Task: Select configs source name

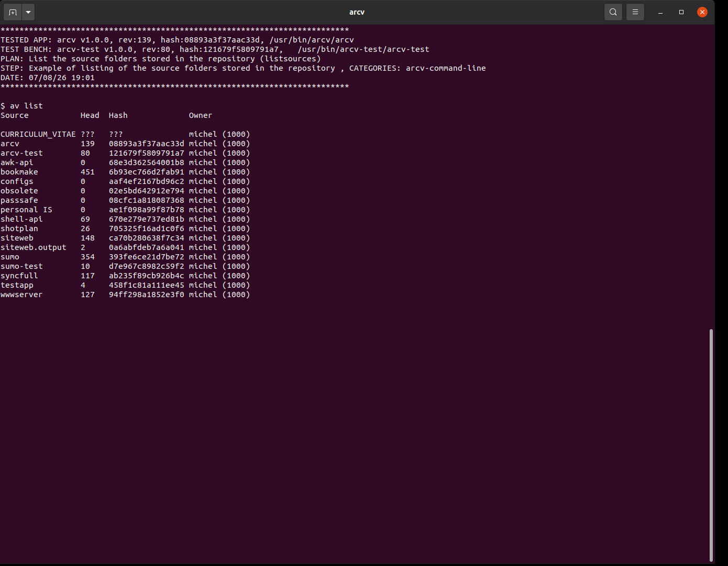Action: point(17,181)
